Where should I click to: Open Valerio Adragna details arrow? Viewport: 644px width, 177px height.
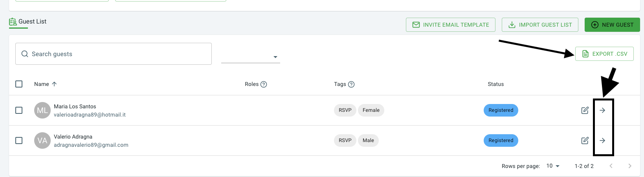(602, 141)
